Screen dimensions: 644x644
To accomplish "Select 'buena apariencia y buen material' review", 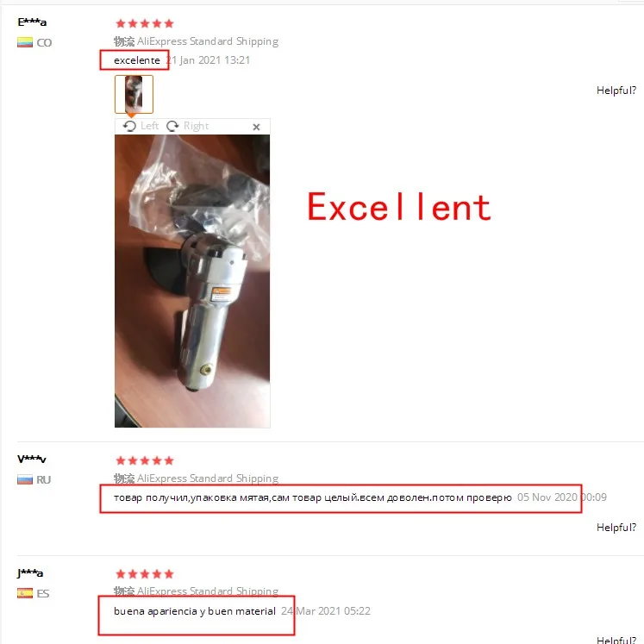I will click(x=195, y=611).
